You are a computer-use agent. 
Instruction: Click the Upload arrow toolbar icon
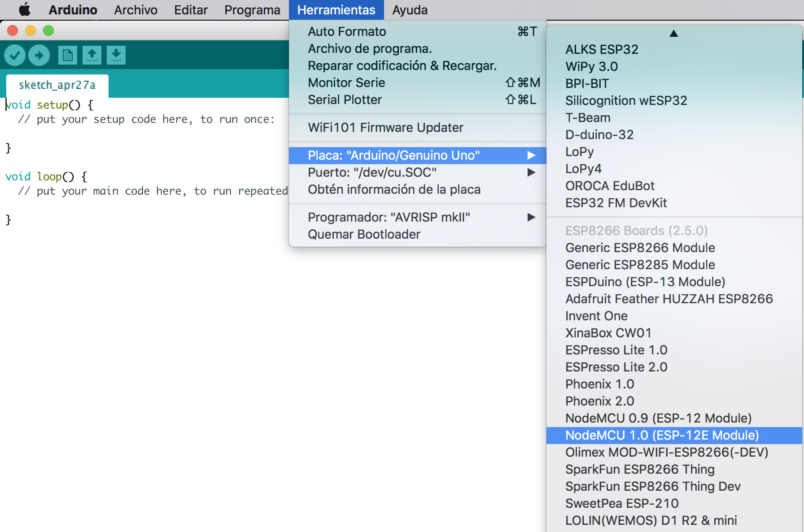pos(39,55)
